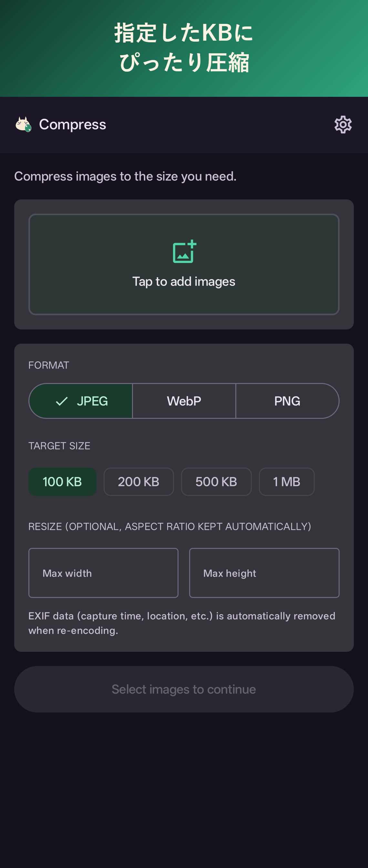Choose the PNG format option

[287, 401]
